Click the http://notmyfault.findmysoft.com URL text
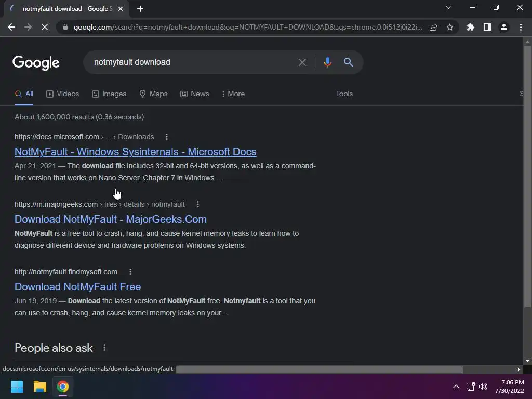Viewport: 532px width, 399px height. point(66,272)
